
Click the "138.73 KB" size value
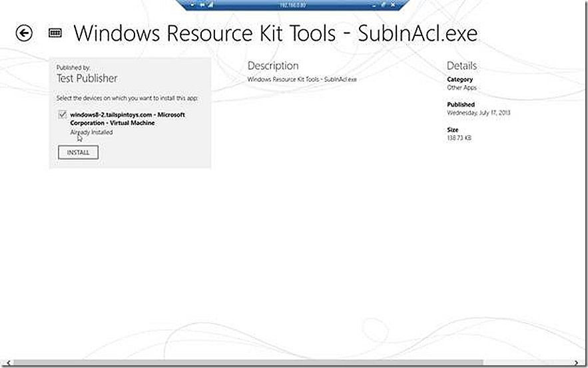point(459,138)
